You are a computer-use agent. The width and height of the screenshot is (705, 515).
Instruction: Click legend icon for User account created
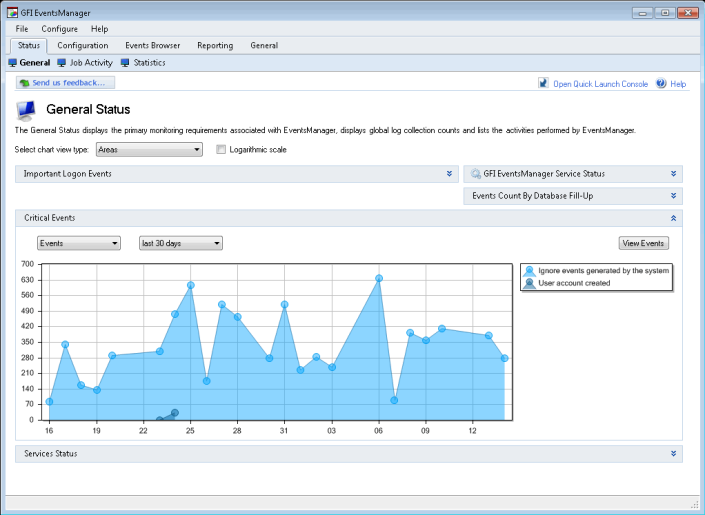pos(529,283)
